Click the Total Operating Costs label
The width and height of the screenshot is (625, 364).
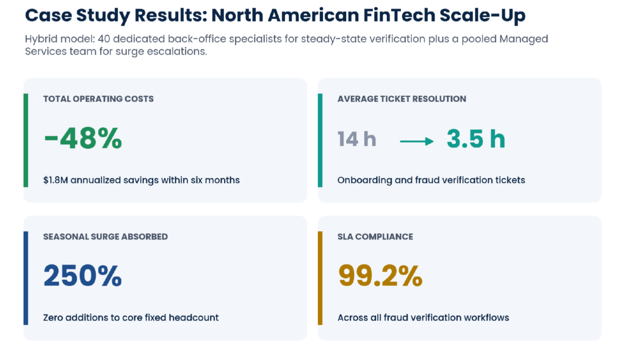98,99
